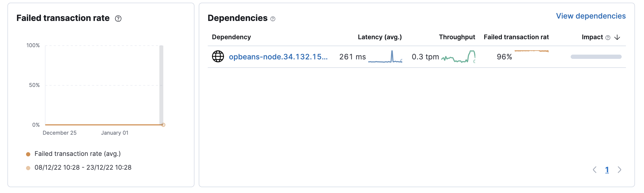Open the Impact column help tooltip
The image size is (644, 193).
[x=608, y=37]
